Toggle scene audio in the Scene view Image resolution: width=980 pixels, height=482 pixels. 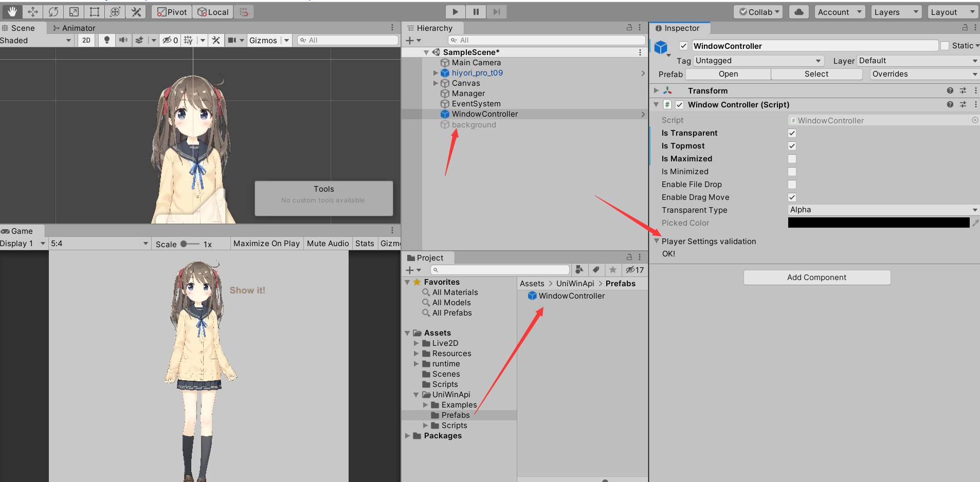click(124, 40)
